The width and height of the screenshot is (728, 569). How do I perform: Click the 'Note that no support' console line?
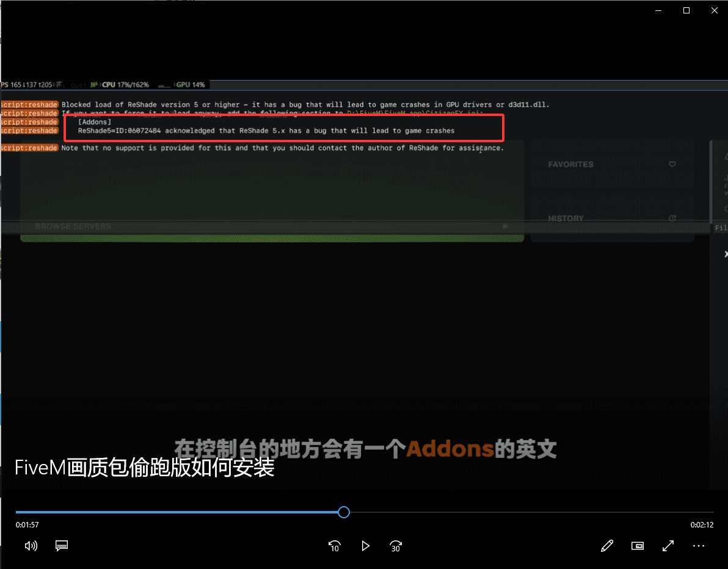(x=283, y=148)
